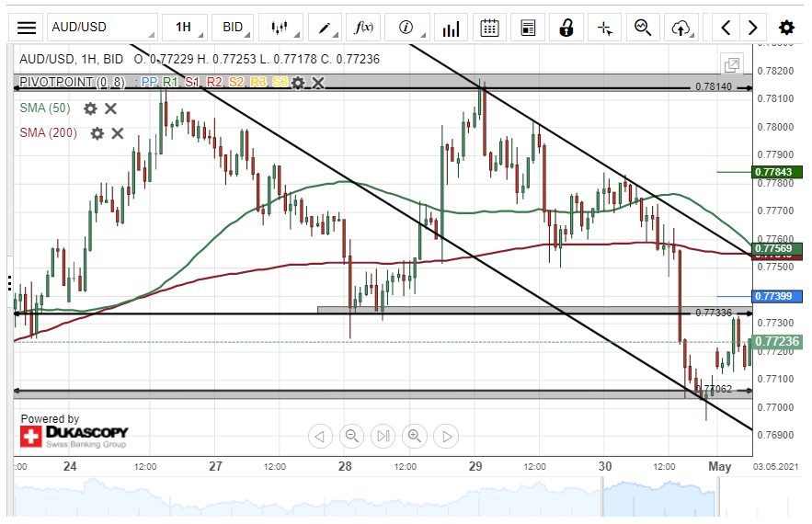812x524 pixels.
Task: Select the 0.77062 horizontal line label
Action: coord(715,389)
